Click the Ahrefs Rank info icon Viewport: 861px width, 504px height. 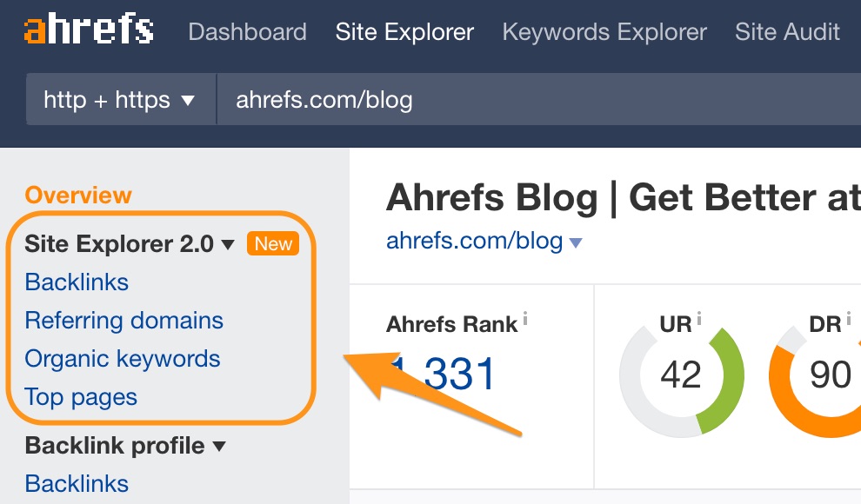[525, 319]
